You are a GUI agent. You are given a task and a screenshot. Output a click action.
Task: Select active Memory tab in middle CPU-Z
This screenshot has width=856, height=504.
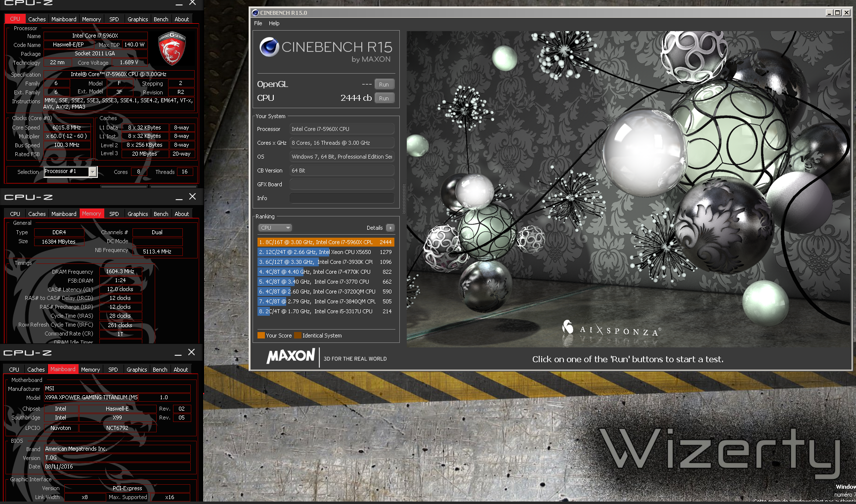coord(91,213)
